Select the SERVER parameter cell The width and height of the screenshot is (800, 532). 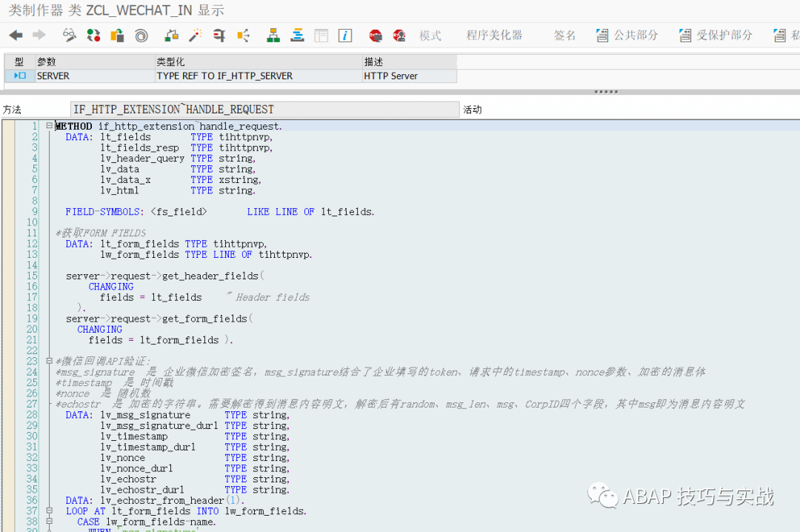point(94,76)
